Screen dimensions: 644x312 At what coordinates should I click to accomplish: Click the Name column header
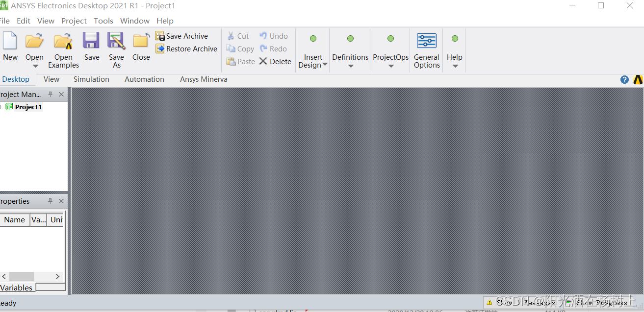(x=15, y=219)
